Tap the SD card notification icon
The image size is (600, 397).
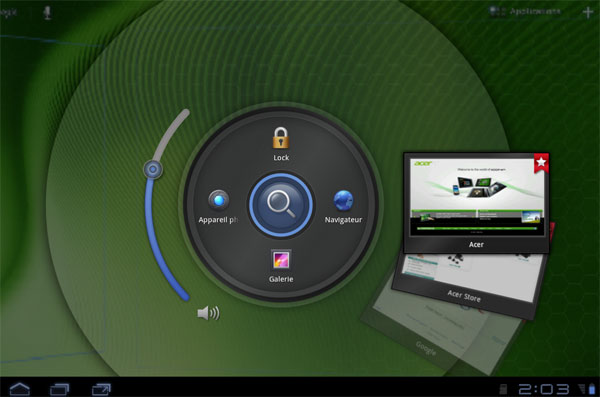[503, 389]
